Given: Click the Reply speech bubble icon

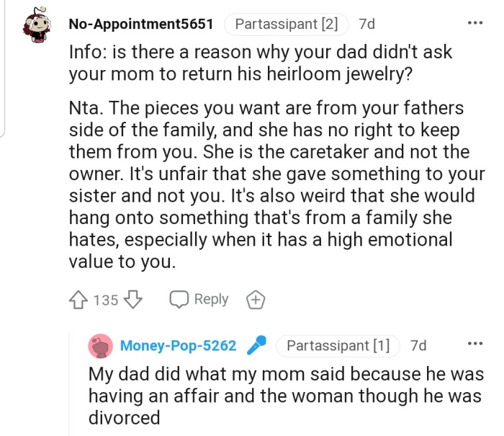Looking at the screenshot, I should (x=179, y=300).
